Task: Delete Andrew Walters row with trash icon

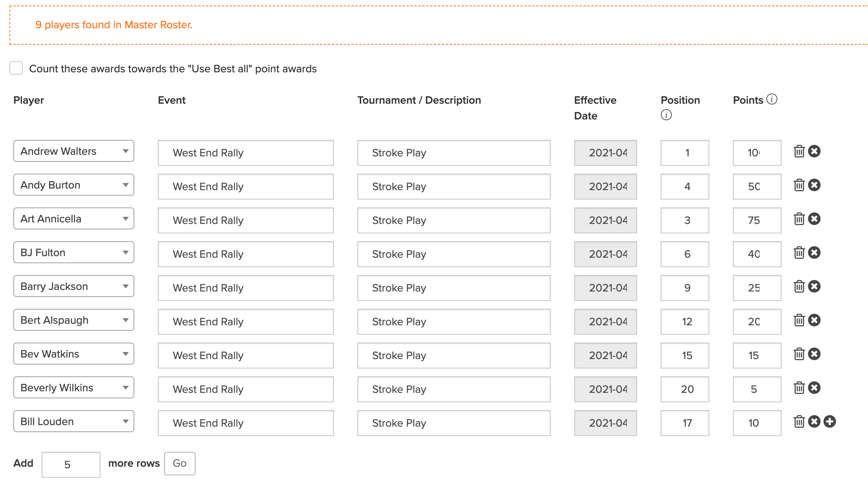Action: (799, 151)
